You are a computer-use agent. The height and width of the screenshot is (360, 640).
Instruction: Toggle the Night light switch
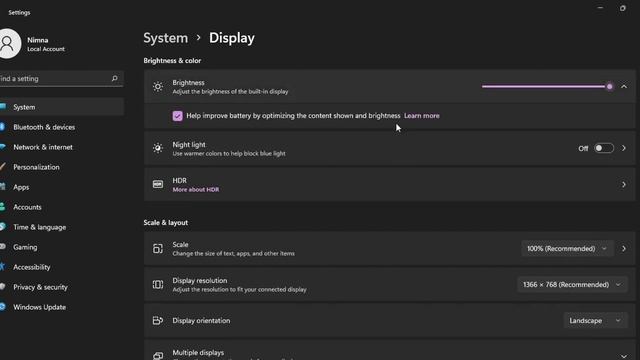[604, 148]
